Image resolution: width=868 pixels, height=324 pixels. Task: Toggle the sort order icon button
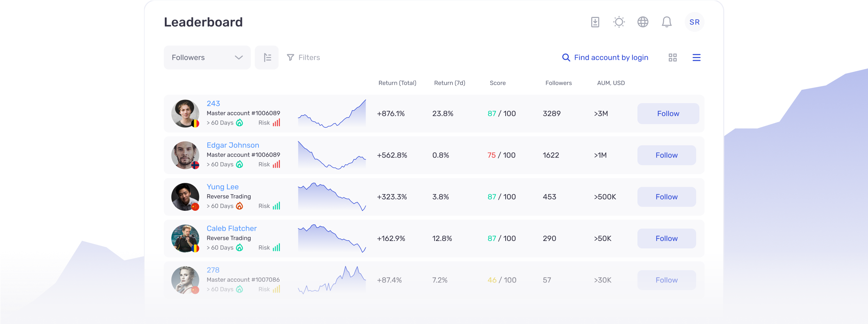coord(267,57)
